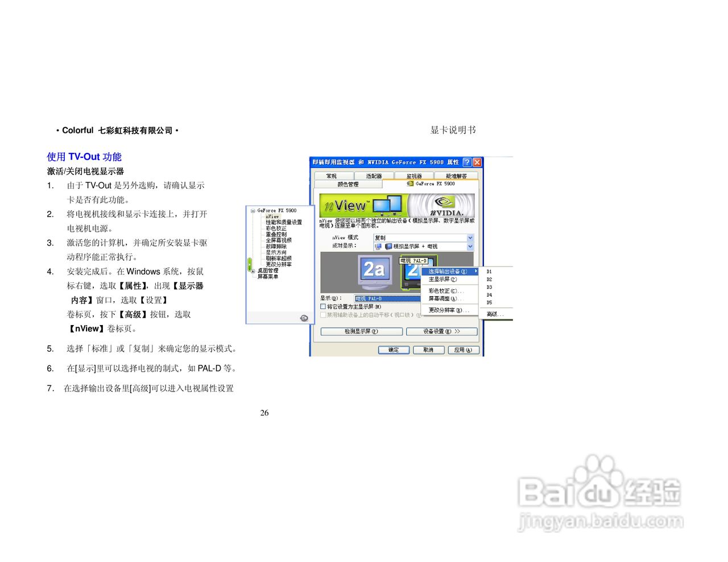Screen dimensions: 728x562
Task: Click the help question-mark icon in the title bar
Action: click(467, 163)
